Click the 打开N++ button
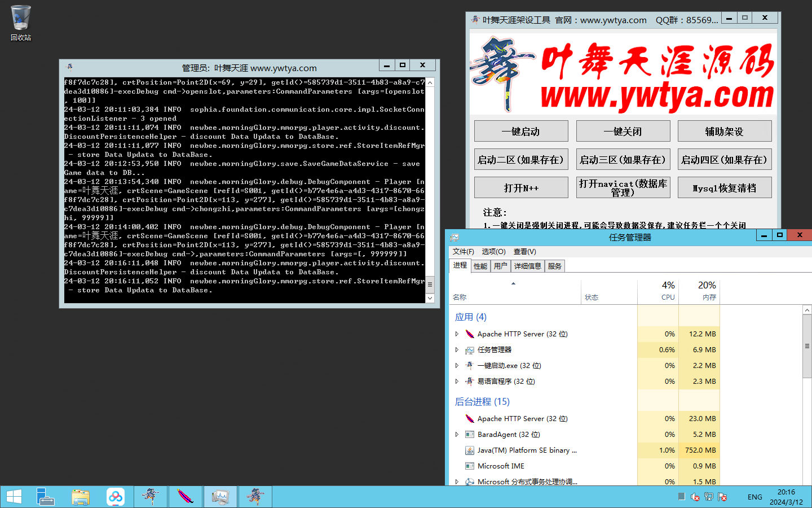The image size is (812, 508). click(521, 187)
